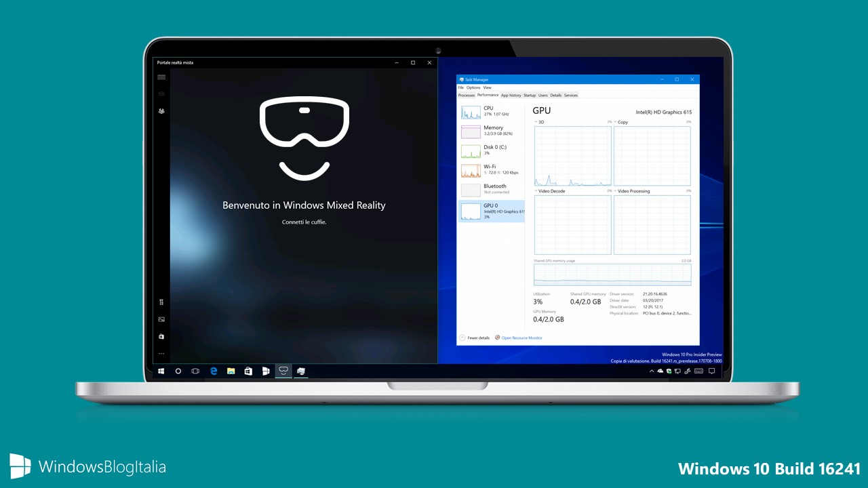The image size is (868, 488).
Task: Open the Store icon in Mixed Reality sidebar
Action: 161,336
